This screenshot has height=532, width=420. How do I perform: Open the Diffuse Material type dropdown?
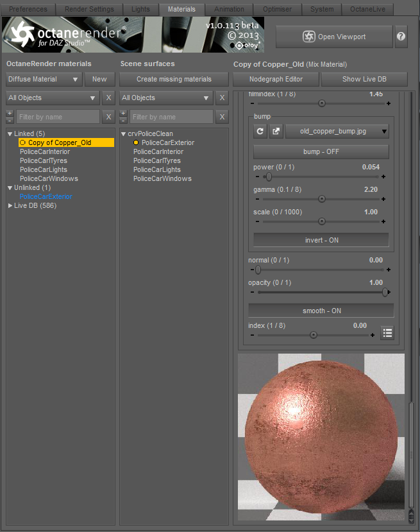click(x=44, y=79)
